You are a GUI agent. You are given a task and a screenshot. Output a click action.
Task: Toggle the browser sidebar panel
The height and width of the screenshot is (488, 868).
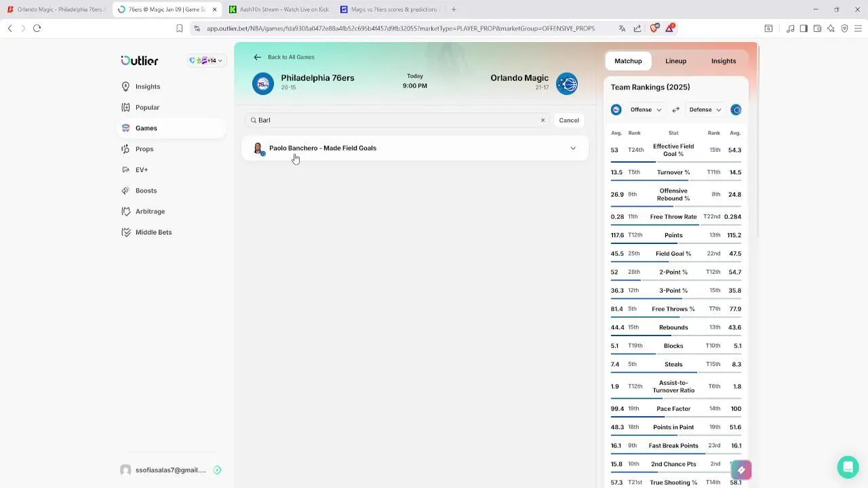point(804,28)
